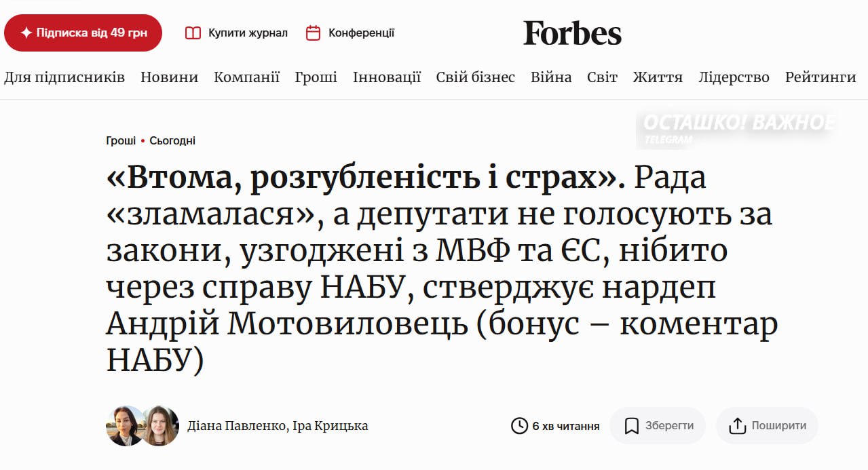The width and height of the screenshot is (868, 470).
Task: Open the Війна section
Action: tap(551, 77)
